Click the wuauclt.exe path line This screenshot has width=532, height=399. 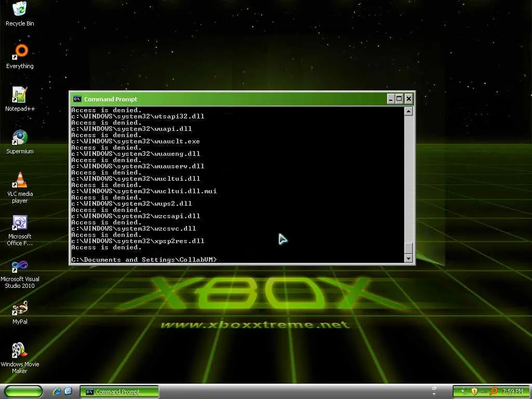pos(136,141)
